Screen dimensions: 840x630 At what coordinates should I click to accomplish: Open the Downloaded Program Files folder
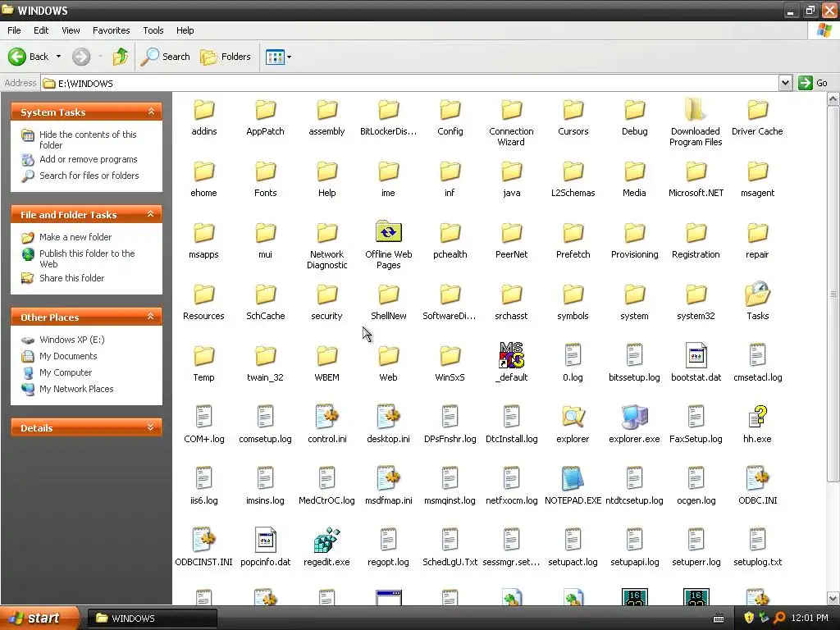point(696,109)
